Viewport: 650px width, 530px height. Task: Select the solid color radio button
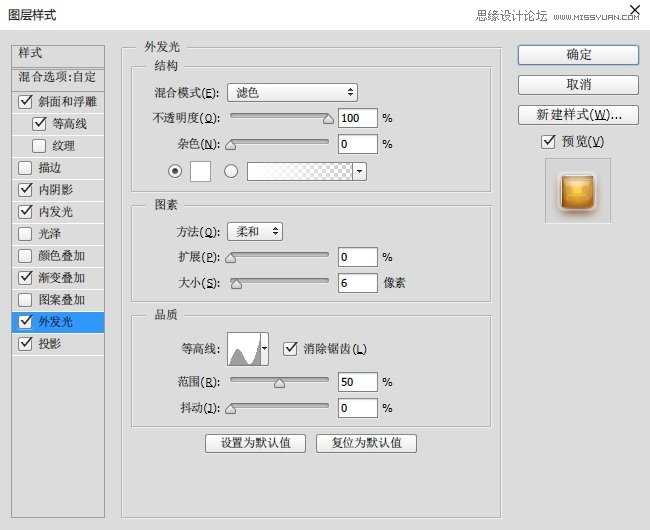pos(176,171)
